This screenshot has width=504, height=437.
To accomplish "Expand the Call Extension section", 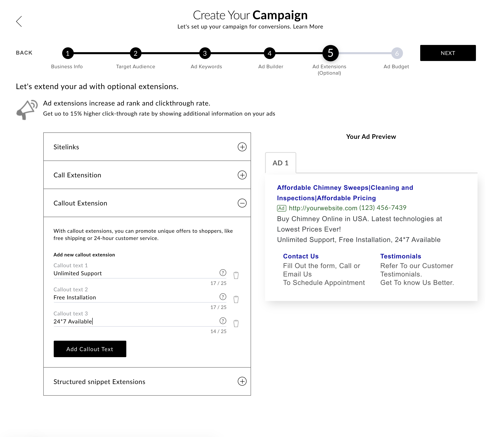I will pyautogui.click(x=242, y=175).
